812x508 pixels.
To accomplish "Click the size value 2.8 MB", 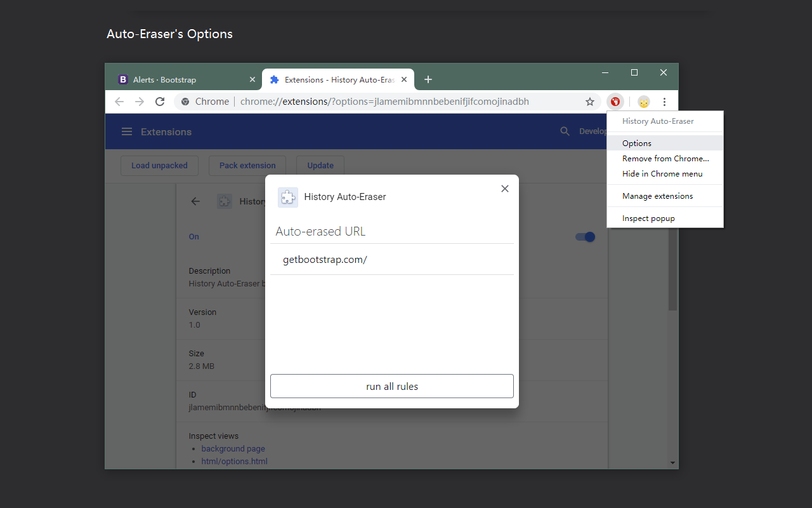I will pos(201,366).
